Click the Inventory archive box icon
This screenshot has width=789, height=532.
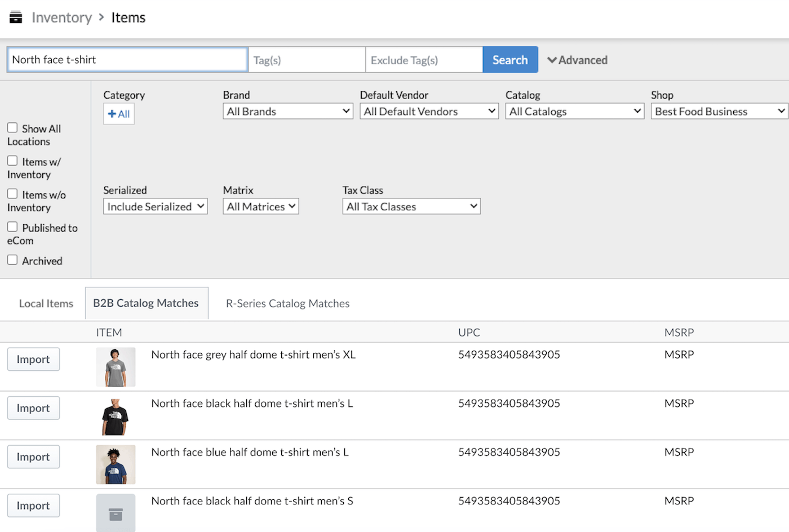click(x=16, y=17)
